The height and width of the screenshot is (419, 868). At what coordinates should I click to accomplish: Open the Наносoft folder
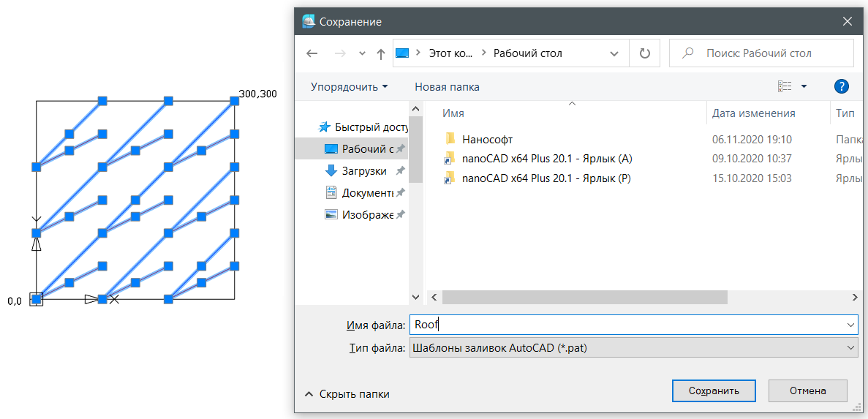coord(487,139)
